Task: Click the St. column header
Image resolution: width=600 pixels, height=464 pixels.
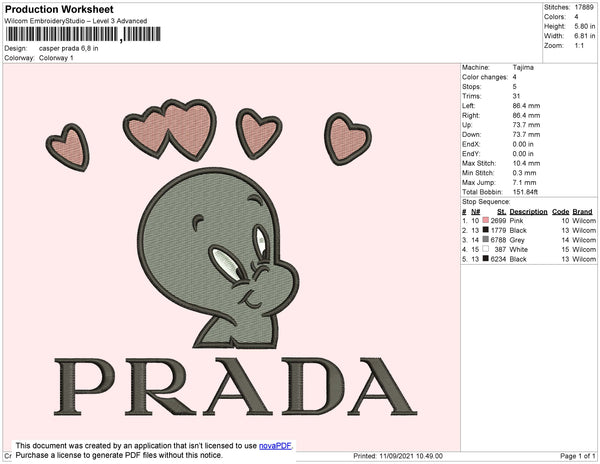Action: click(x=501, y=212)
